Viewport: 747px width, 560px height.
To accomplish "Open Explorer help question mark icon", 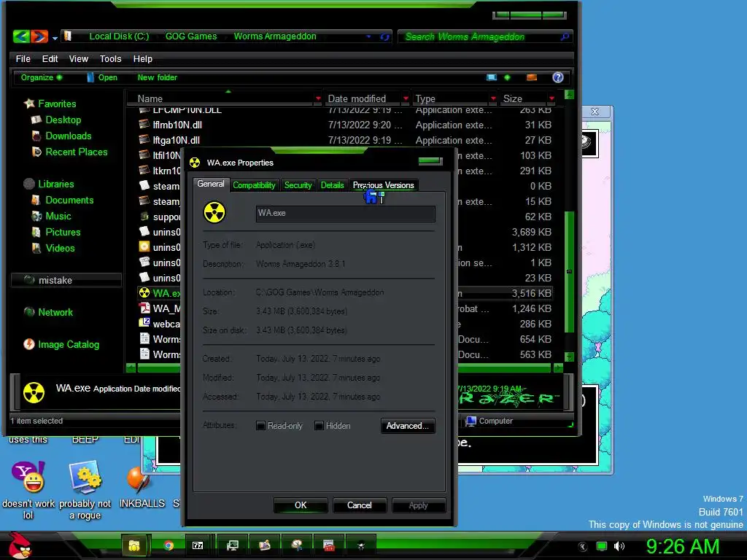I will (558, 77).
